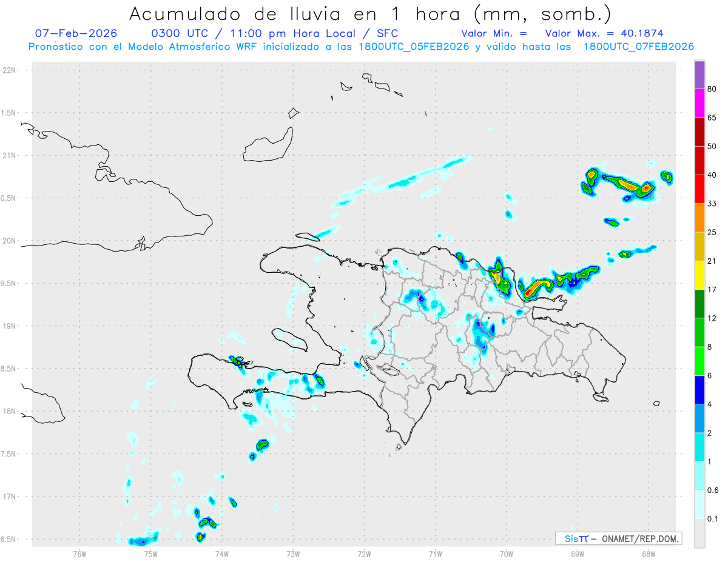Click the legend value '25'
This screenshot has height=562, width=728.
(x=712, y=232)
